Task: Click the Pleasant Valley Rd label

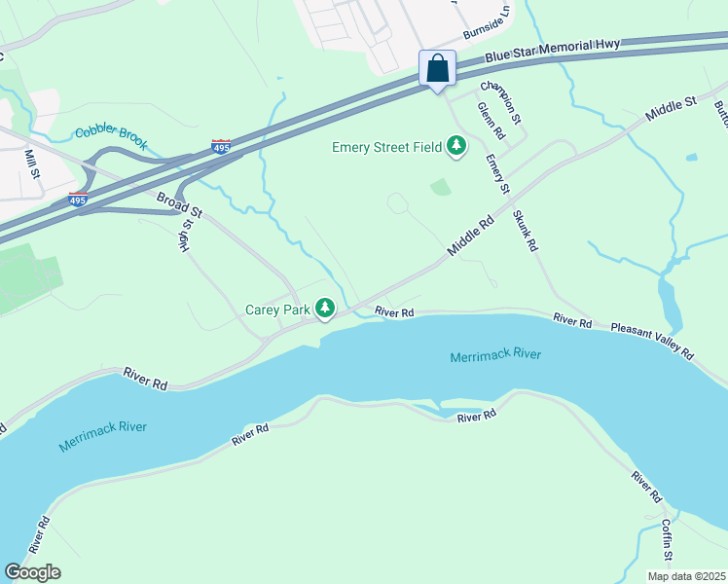Action: [652, 342]
